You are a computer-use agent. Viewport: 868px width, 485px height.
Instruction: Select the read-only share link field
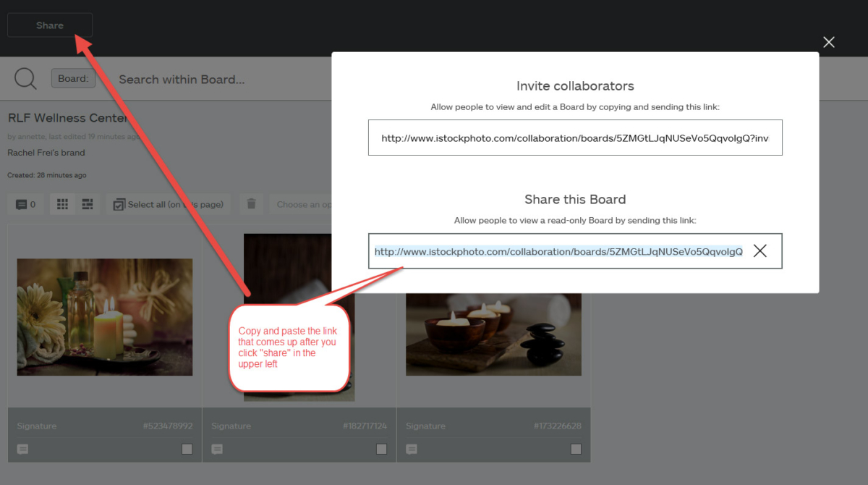[575, 251]
